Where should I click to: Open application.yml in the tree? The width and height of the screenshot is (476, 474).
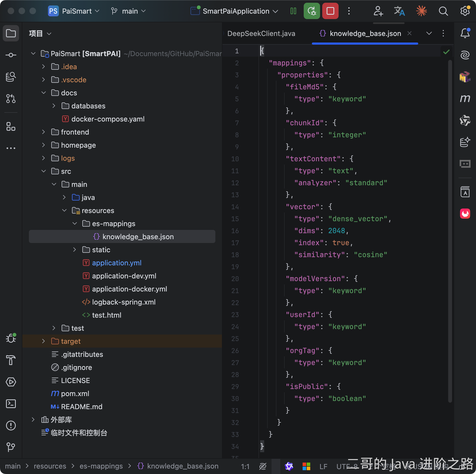(x=117, y=263)
